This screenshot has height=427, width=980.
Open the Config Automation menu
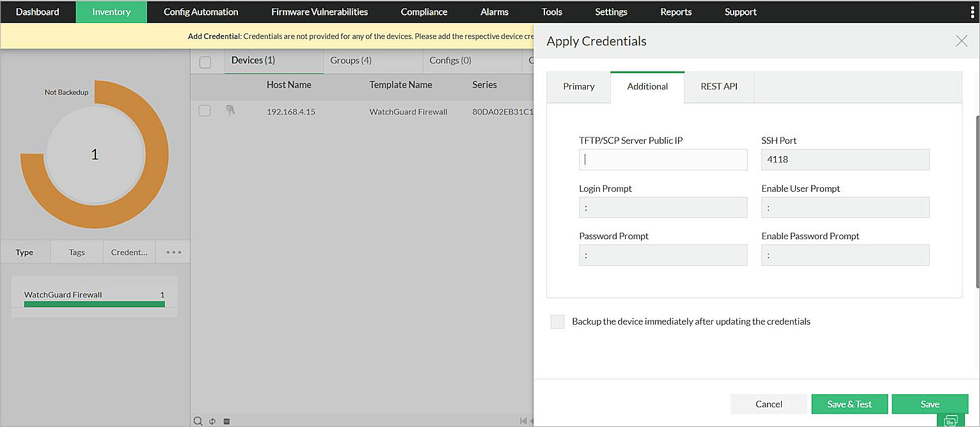[200, 12]
